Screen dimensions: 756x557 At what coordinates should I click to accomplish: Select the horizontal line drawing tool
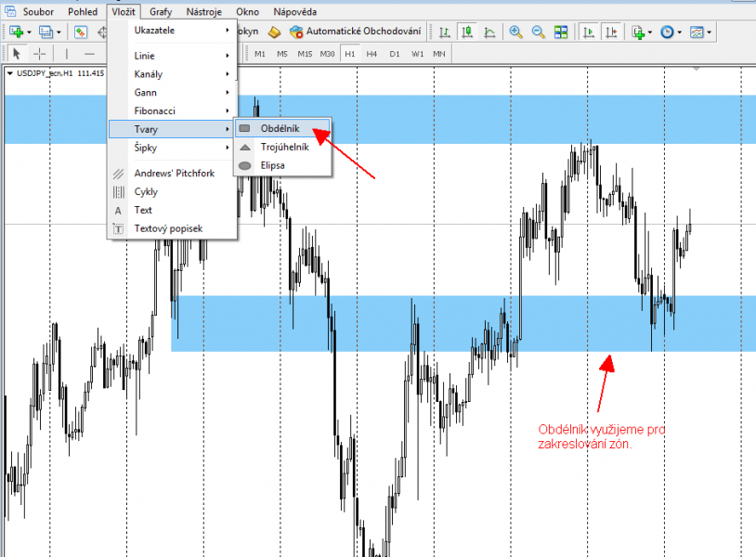click(90, 53)
